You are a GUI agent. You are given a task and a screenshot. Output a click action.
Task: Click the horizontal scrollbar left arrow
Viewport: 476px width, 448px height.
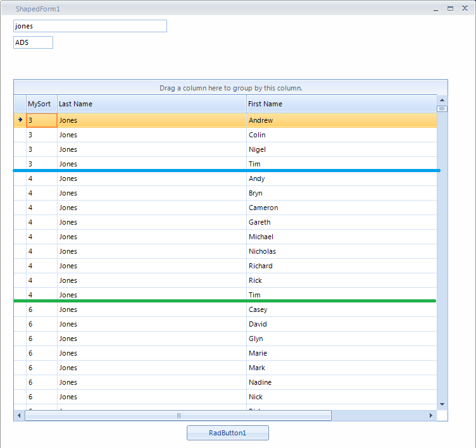19,415
